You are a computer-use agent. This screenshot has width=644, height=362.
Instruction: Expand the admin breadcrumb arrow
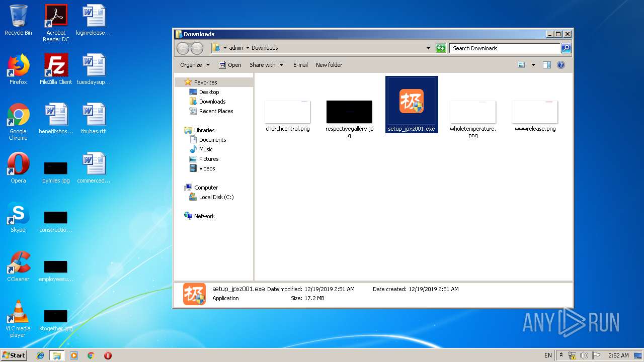pos(248,48)
